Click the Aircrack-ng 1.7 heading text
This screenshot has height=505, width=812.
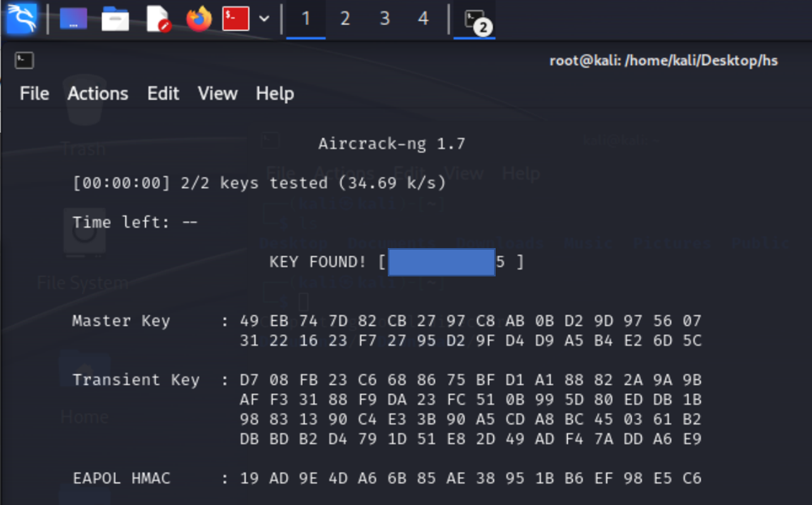pos(392,143)
